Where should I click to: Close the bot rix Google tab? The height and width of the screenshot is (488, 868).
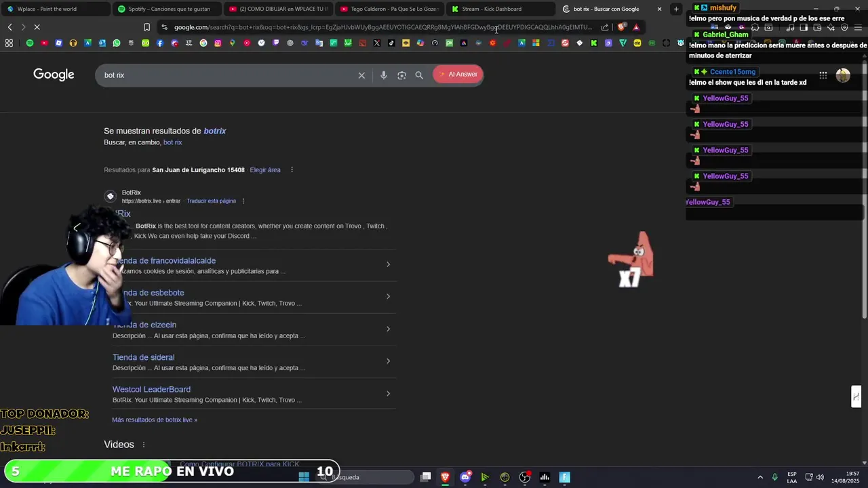[x=659, y=9]
